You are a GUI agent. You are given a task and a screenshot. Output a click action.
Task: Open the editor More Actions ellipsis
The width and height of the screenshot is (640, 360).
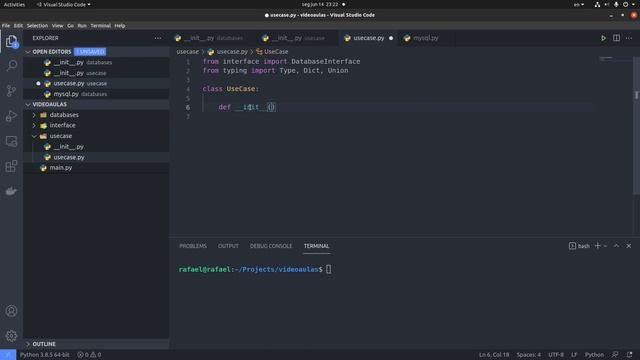point(629,38)
